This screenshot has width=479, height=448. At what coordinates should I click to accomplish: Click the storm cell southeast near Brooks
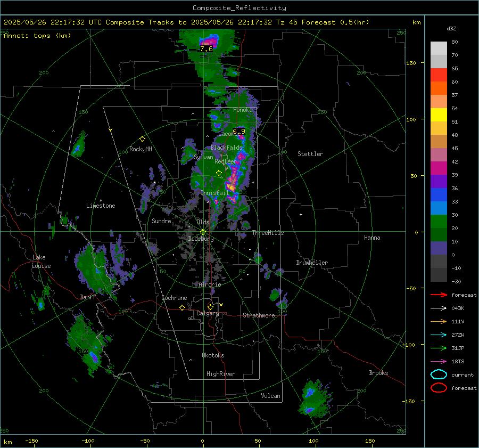(x=315, y=398)
